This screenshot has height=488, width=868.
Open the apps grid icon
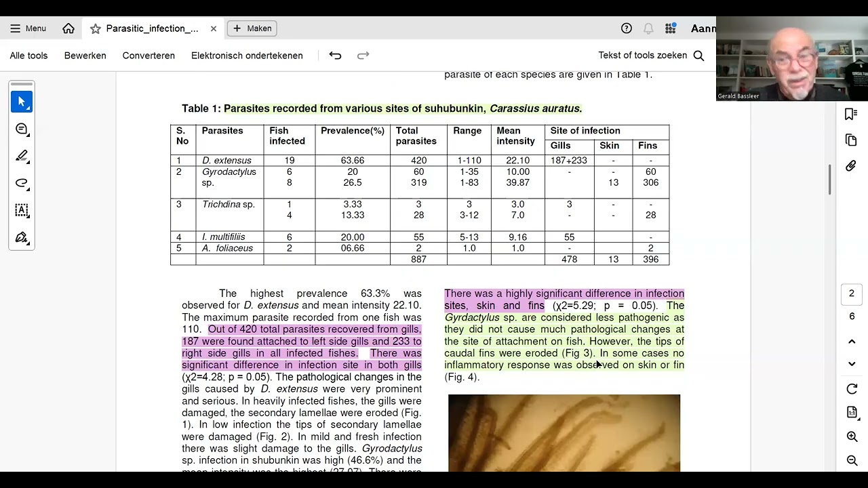click(x=671, y=28)
